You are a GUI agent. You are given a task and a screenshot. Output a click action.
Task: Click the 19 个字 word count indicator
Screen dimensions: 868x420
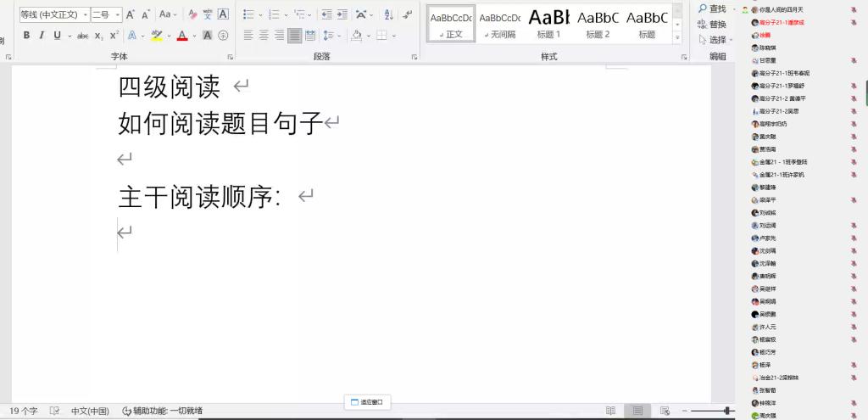[23, 411]
